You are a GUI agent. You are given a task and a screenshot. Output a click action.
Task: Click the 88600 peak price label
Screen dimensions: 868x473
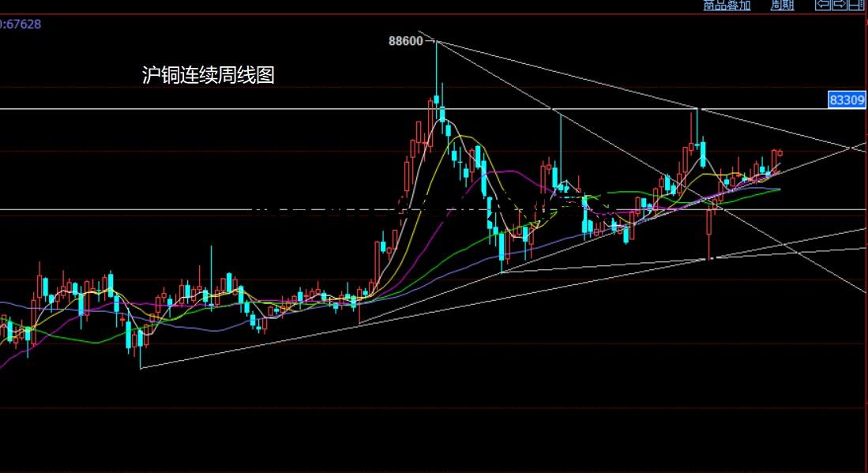click(404, 42)
